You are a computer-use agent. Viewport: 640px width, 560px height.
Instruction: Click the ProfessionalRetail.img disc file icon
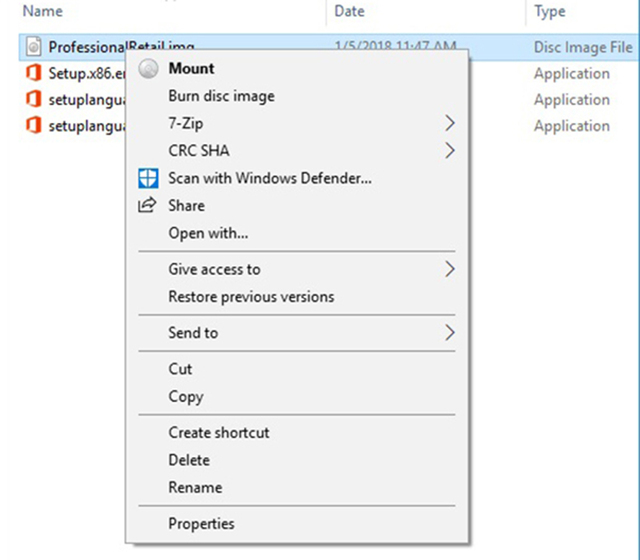point(33,47)
